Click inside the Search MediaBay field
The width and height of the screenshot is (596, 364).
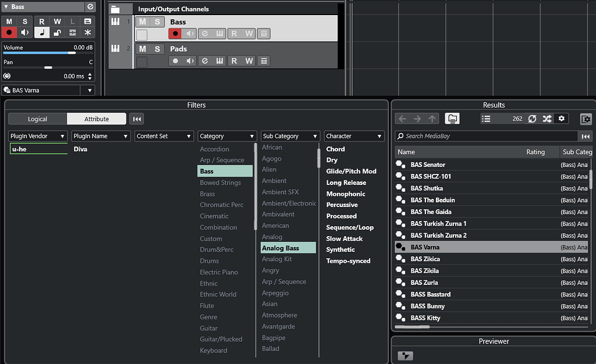[466, 136]
